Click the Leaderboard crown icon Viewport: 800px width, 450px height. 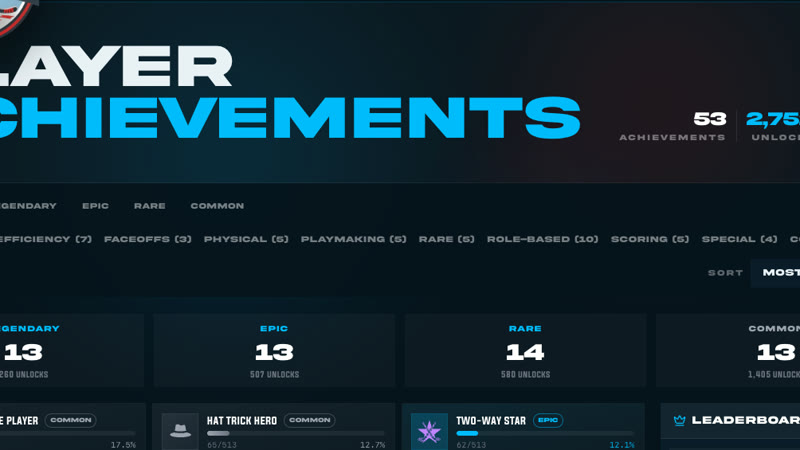(x=679, y=420)
